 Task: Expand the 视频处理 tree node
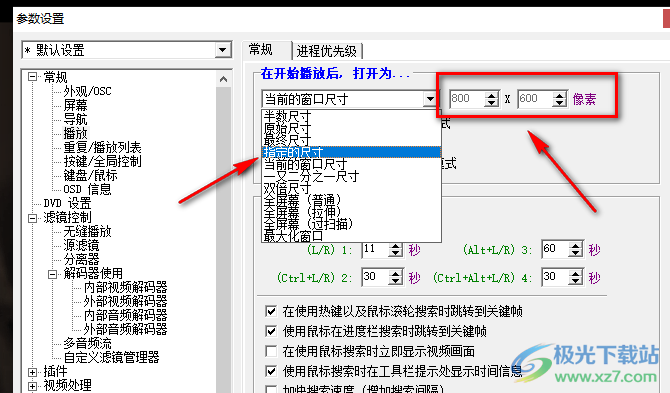(x=32, y=386)
